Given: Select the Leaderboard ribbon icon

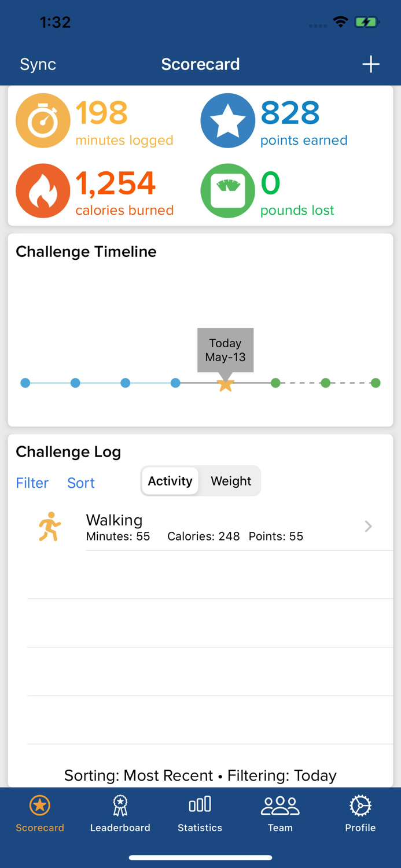Looking at the screenshot, I should (x=120, y=804).
